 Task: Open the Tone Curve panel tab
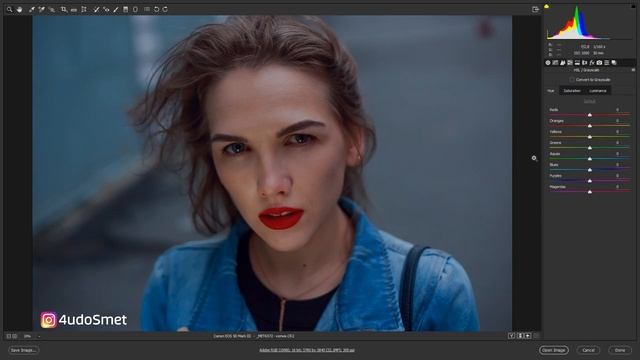pyautogui.click(x=556, y=62)
